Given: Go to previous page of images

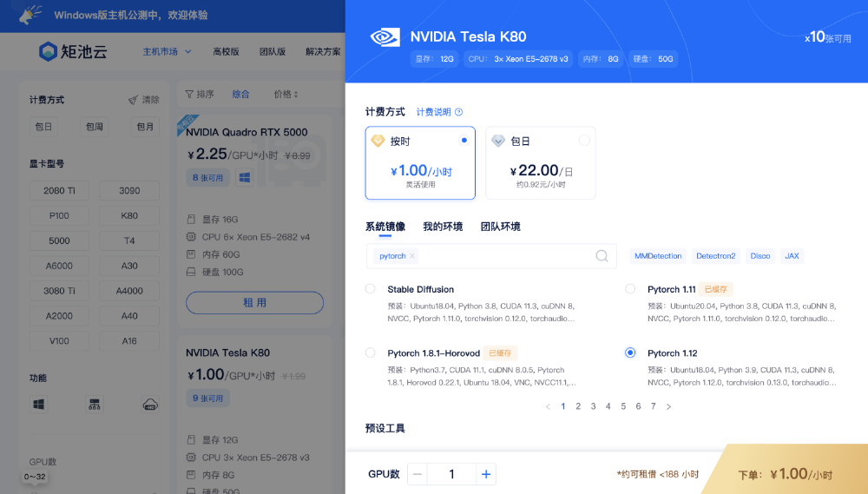Looking at the screenshot, I should click(x=548, y=406).
